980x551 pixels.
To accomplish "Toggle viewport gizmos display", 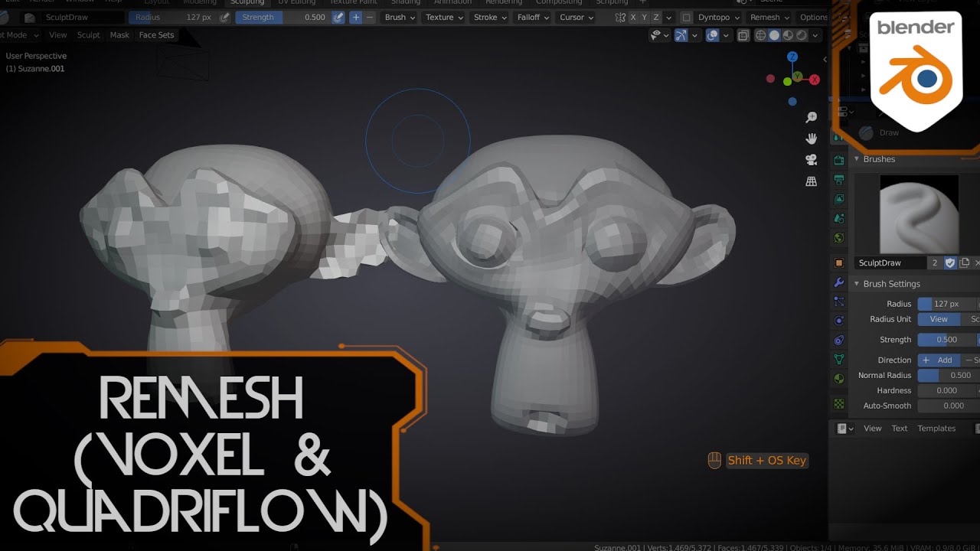I will coord(681,35).
